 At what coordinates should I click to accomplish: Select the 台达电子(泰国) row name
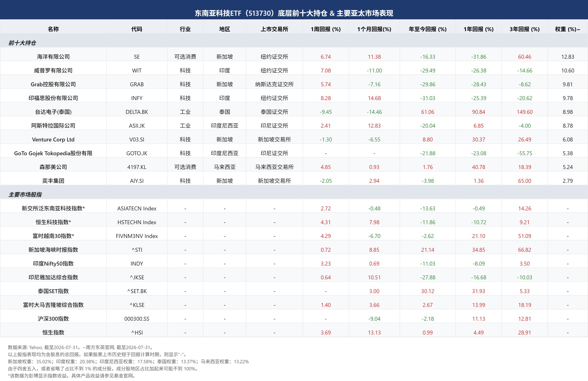coord(53,112)
